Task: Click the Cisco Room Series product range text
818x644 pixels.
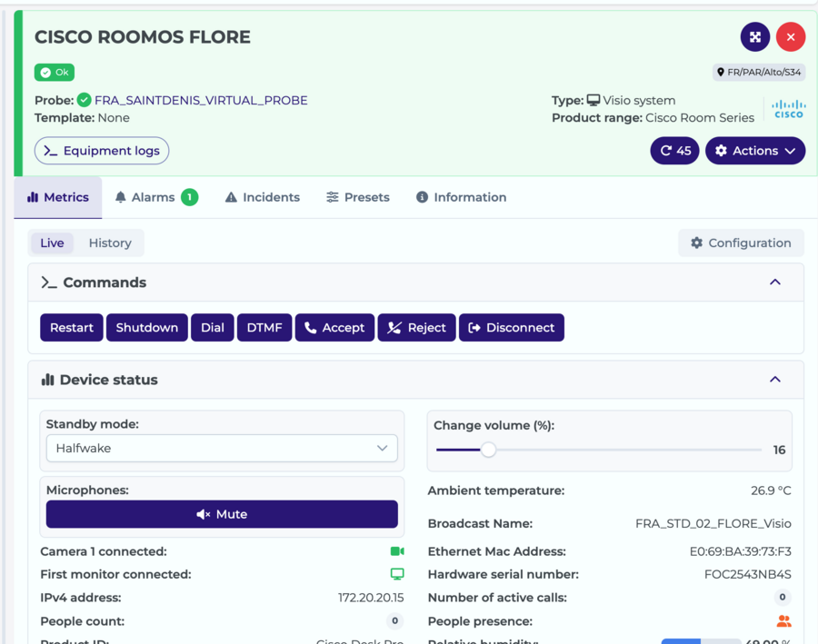Action: click(700, 118)
